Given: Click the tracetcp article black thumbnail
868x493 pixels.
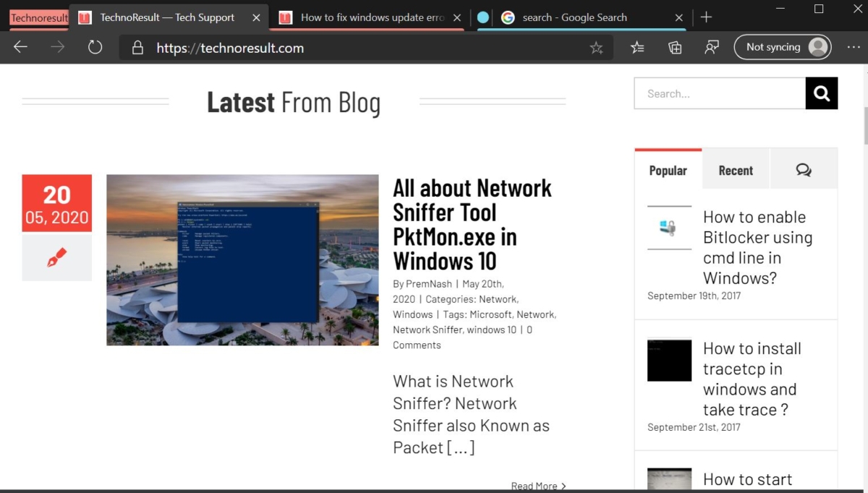Looking at the screenshot, I should click(x=669, y=360).
